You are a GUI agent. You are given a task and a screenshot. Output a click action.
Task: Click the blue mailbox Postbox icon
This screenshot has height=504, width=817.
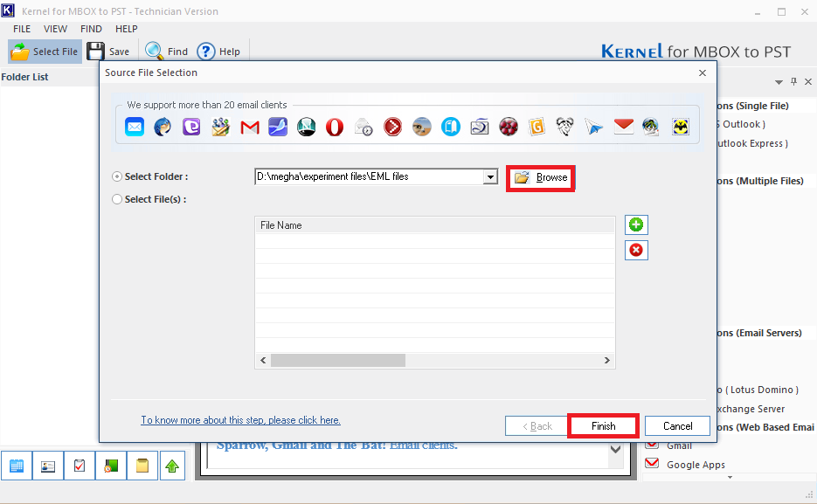click(x=451, y=127)
